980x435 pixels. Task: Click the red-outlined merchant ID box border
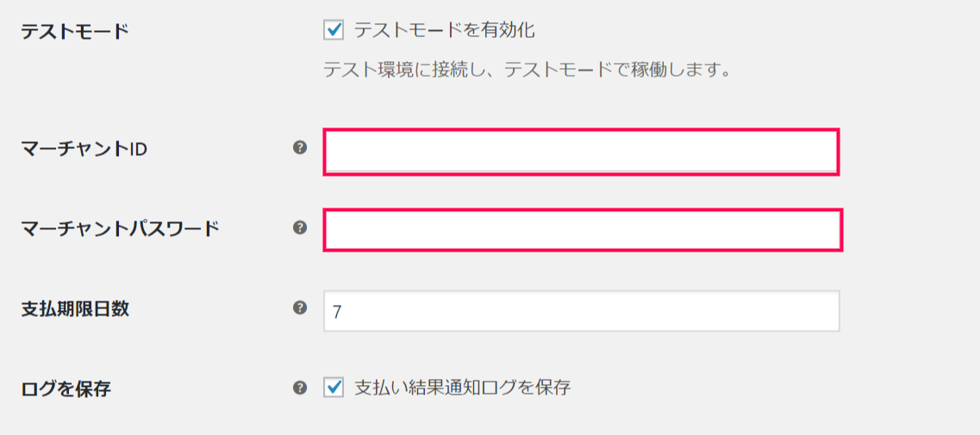point(581,130)
